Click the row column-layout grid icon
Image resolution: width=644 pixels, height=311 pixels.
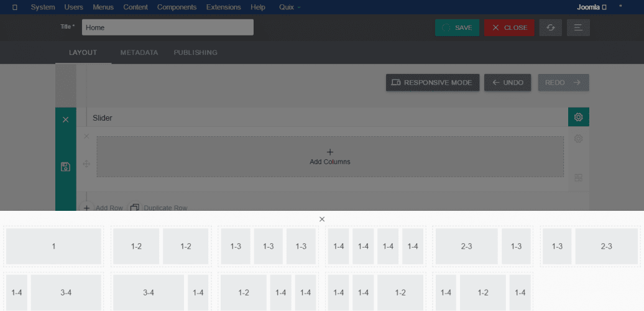[x=578, y=178]
